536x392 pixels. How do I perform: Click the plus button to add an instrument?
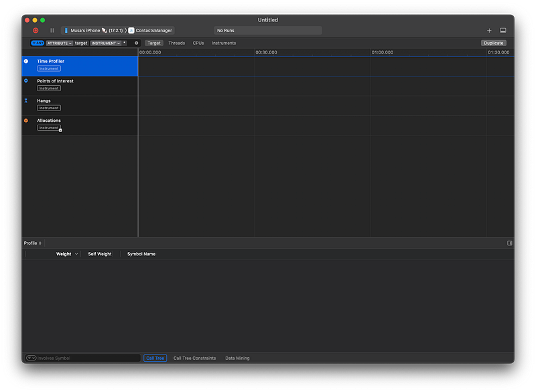pos(489,30)
